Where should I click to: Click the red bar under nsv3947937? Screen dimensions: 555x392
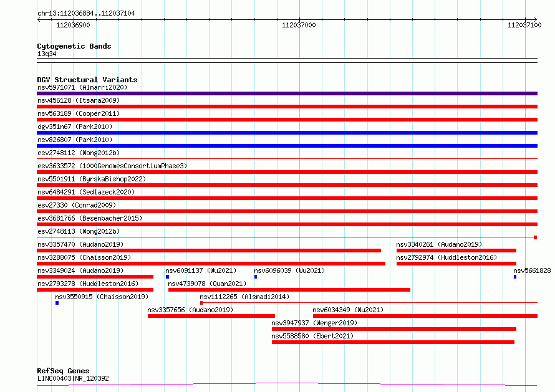[x=394, y=329]
